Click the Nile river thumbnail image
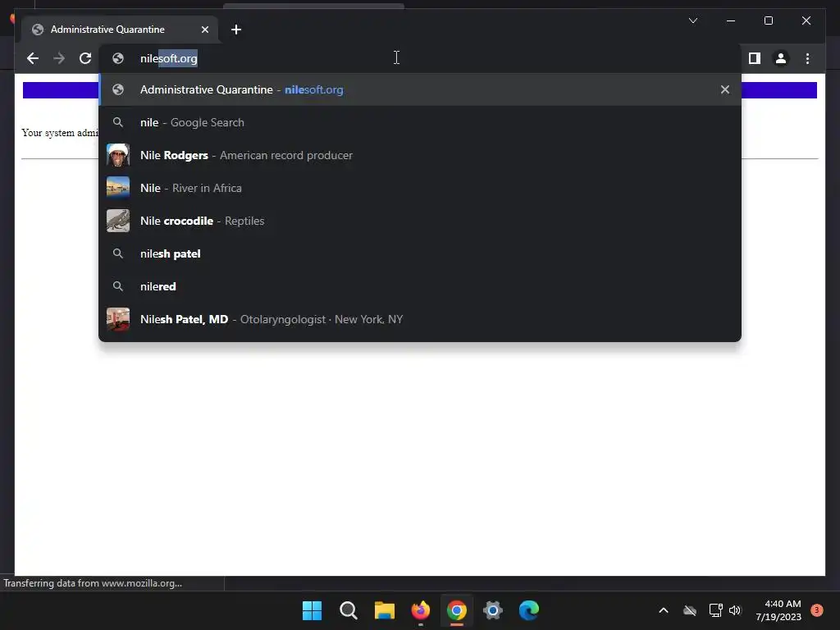840x630 pixels. (x=118, y=188)
